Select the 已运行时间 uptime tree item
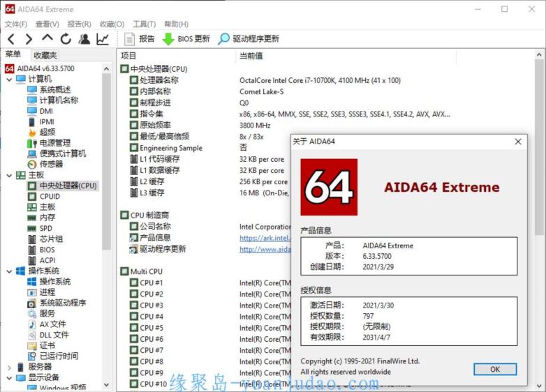 coord(53,356)
